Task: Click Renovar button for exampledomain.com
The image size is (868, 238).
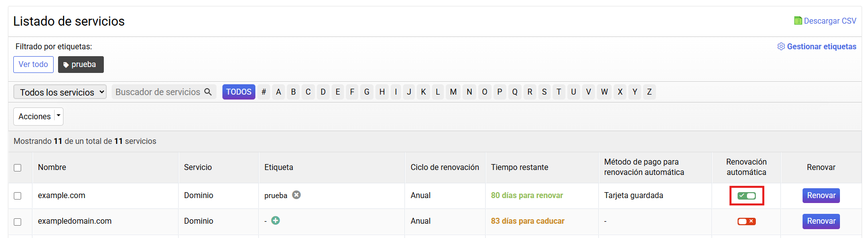Action: (x=821, y=221)
